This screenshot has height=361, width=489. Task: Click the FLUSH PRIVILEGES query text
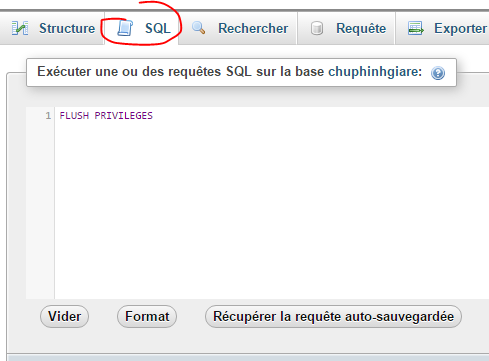(x=106, y=116)
